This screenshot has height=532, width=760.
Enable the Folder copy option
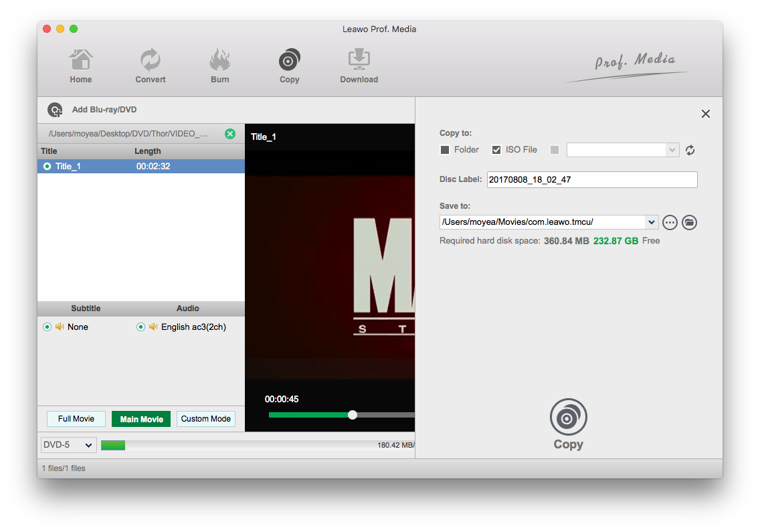[444, 150]
